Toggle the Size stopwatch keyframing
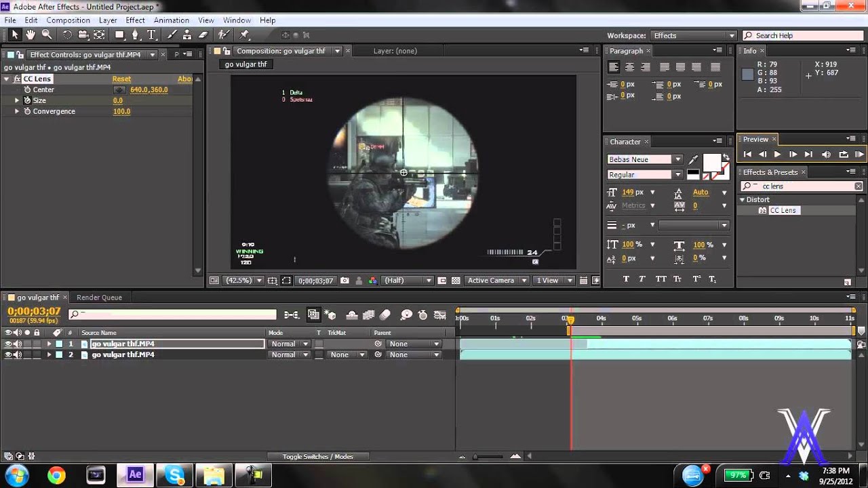This screenshot has height=488, width=868. tap(27, 100)
